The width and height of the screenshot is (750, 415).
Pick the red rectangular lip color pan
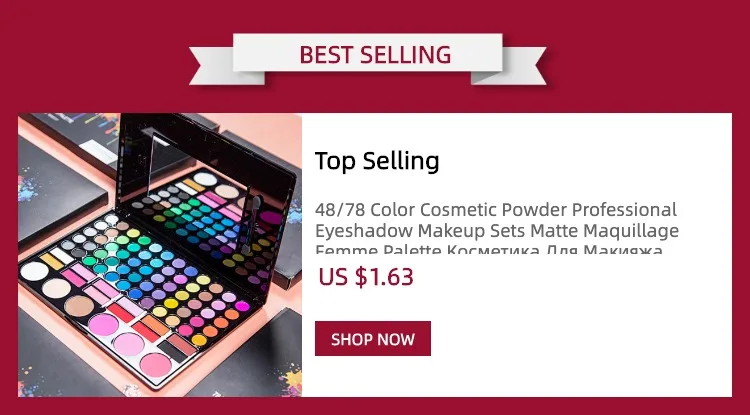[x=120, y=313]
